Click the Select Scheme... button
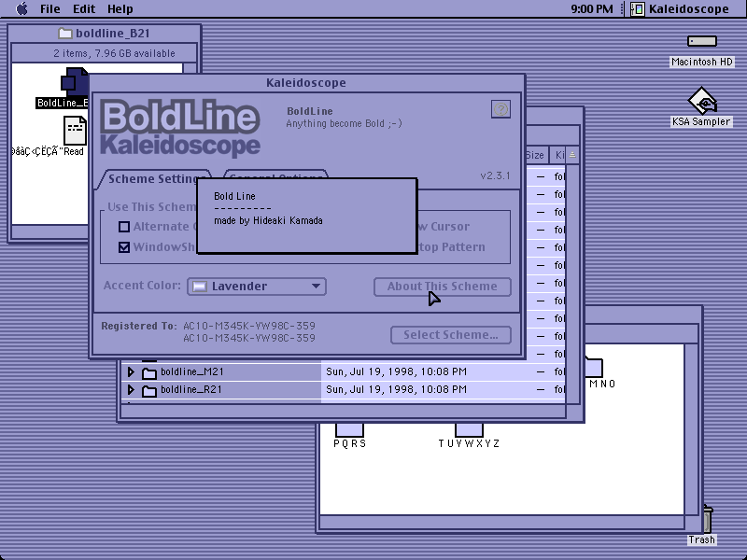 [451, 335]
